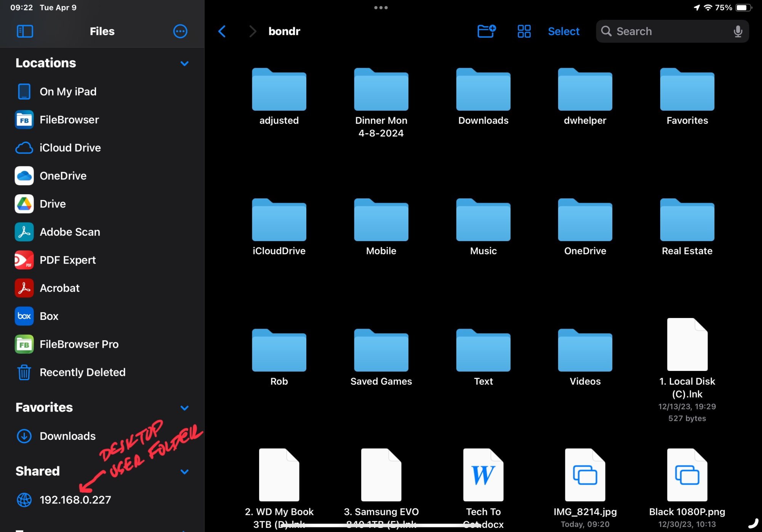Open the multitasking menu at top center
This screenshot has width=762, height=532.
(x=381, y=7)
